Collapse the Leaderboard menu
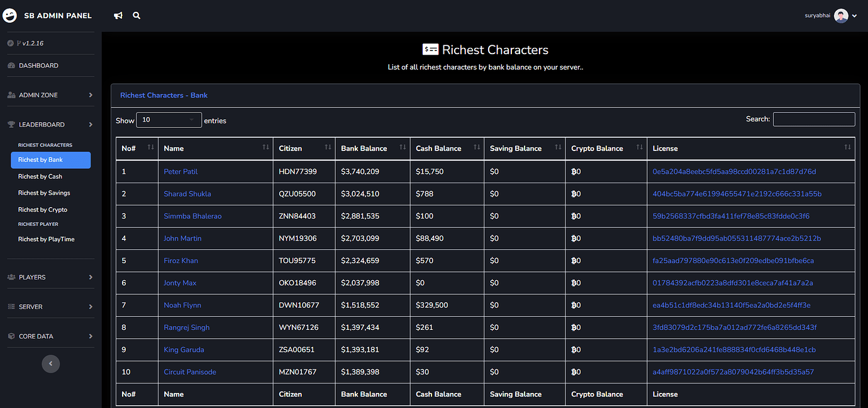868x408 pixels. 50,125
